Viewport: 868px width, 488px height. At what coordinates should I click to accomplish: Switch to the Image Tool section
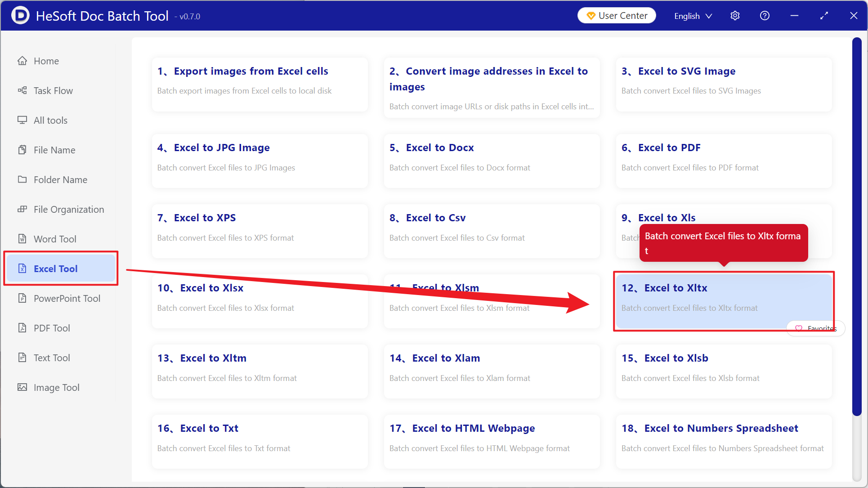click(x=62, y=387)
